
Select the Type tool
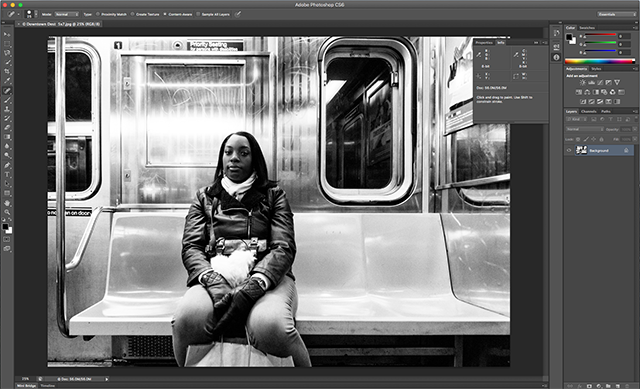(7, 175)
